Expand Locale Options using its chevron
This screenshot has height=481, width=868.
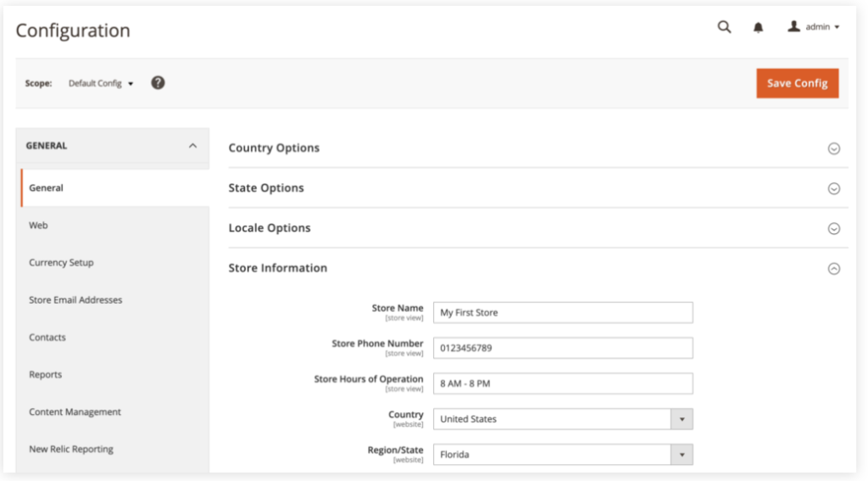coord(834,228)
